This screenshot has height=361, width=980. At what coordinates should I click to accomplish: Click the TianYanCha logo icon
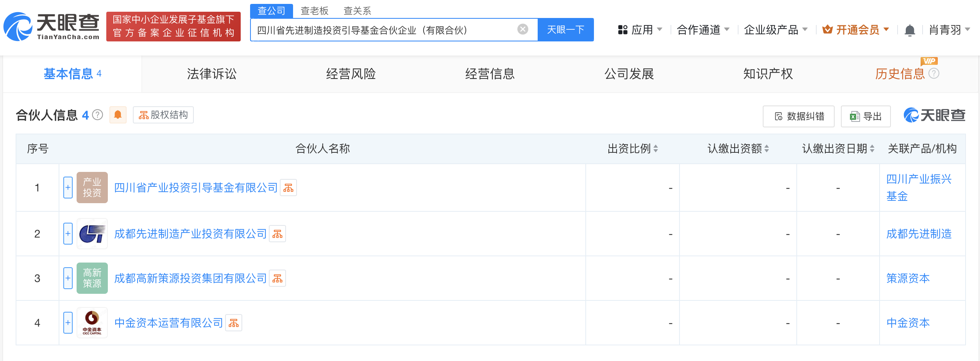click(18, 27)
